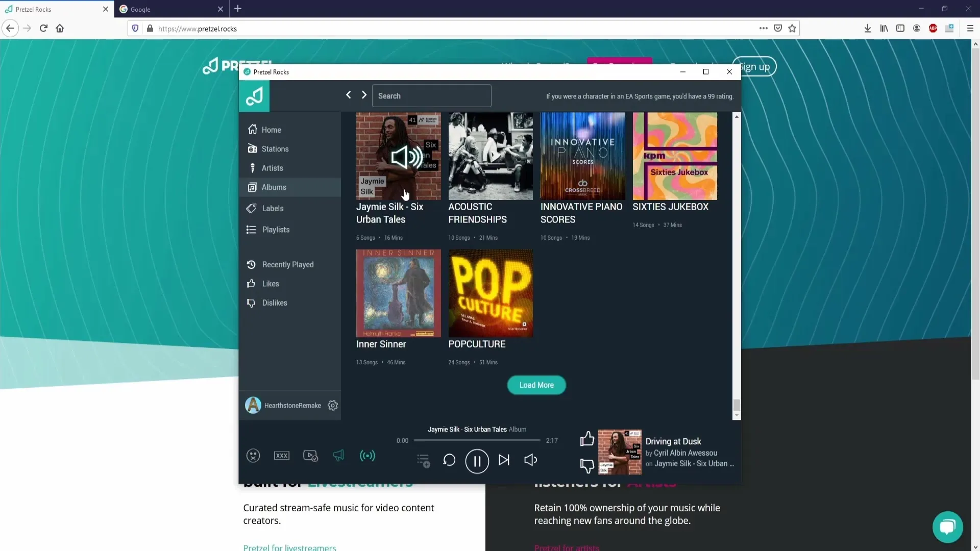This screenshot has width=980, height=551.
Task: Open the website chat bubble widget
Action: coord(948,527)
